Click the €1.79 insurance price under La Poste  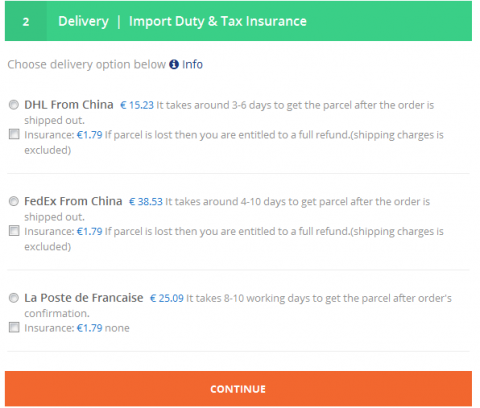pos(90,328)
